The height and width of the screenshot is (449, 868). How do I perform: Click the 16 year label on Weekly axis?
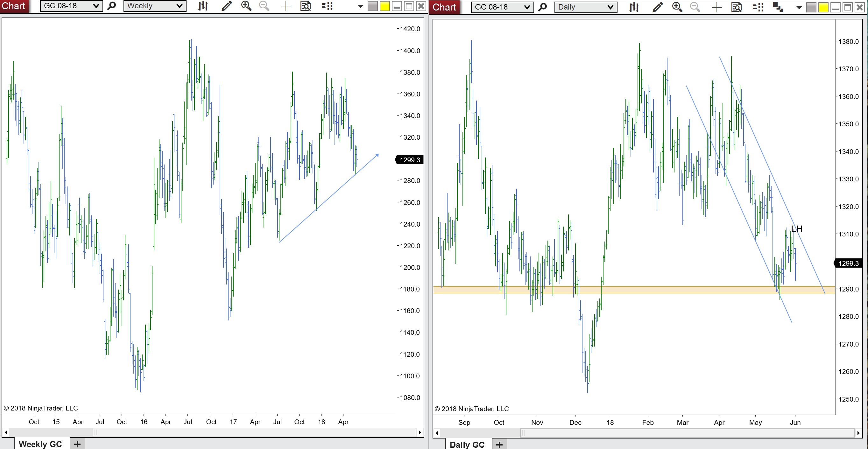pos(144,422)
